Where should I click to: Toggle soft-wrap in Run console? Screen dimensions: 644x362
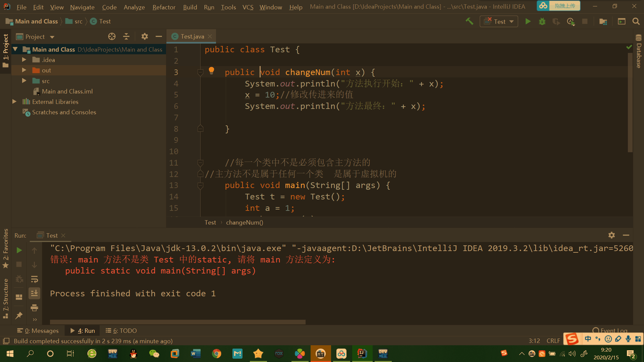point(34,279)
